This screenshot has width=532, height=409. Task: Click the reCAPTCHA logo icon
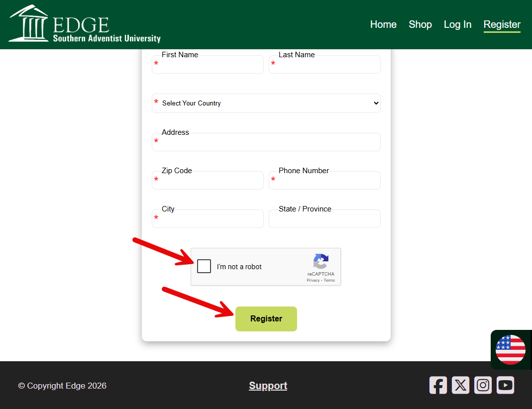tap(321, 261)
